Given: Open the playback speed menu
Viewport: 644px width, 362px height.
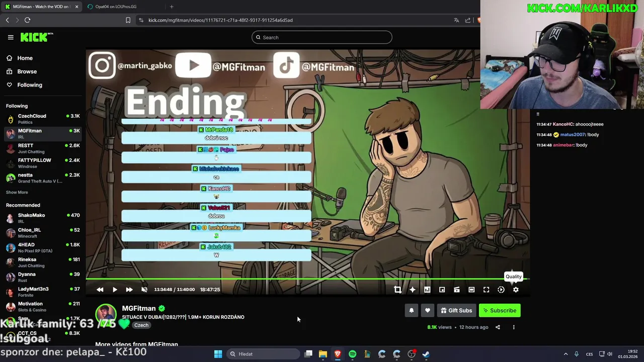Looking at the screenshot, I should click(x=501, y=290).
